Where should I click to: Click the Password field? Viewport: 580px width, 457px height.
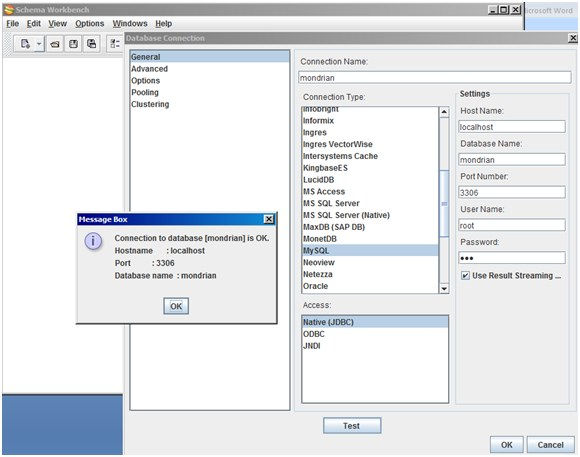512,258
